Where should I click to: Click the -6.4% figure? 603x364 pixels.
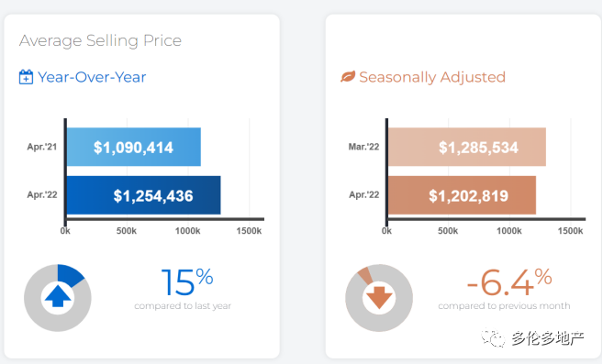(509, 281)
